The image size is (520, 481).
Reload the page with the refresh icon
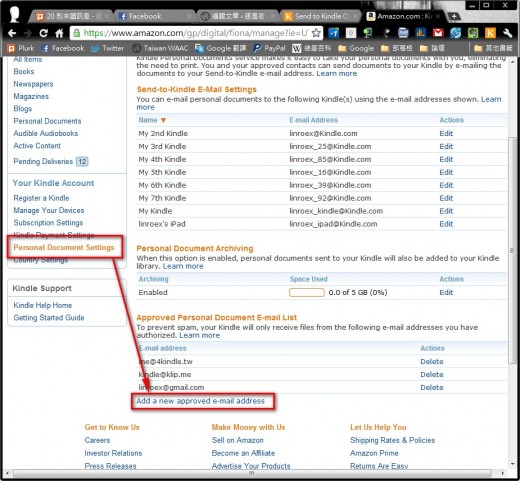[x=43, y=33]
